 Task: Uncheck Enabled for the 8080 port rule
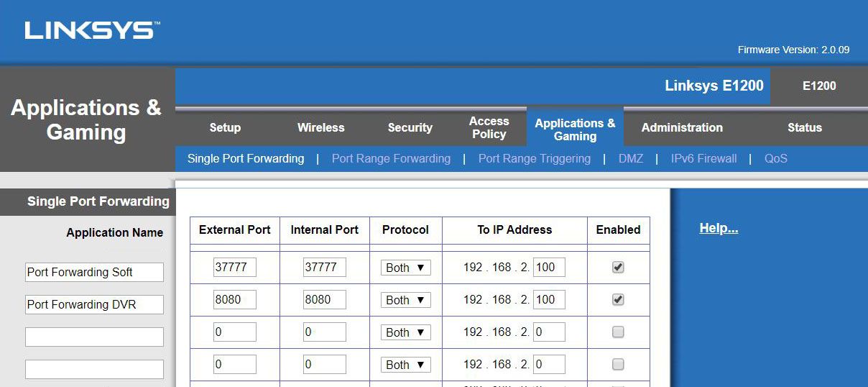pyautogui.click(x=618, y=299)
